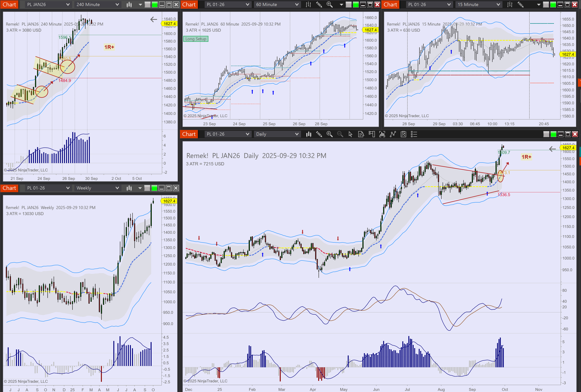Open Chart Trader icon in Daily chart toolbar
Viewport: 581px width, 392px height.
tap(372, 134)
